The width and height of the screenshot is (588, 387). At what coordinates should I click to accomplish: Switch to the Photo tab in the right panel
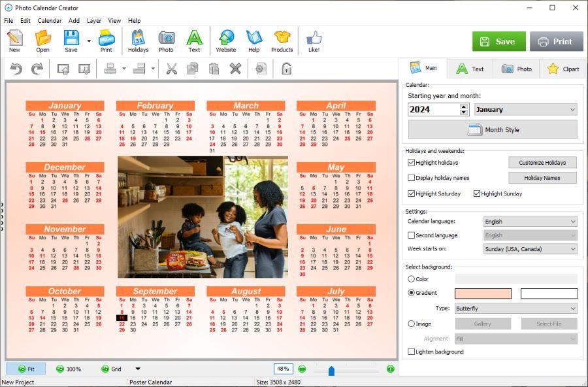pos(516,69)
